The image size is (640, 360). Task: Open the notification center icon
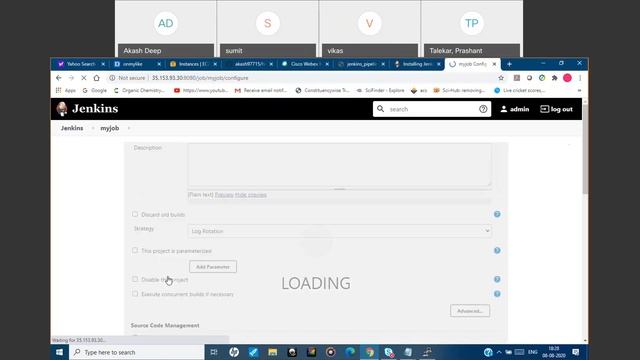[576, 352]
